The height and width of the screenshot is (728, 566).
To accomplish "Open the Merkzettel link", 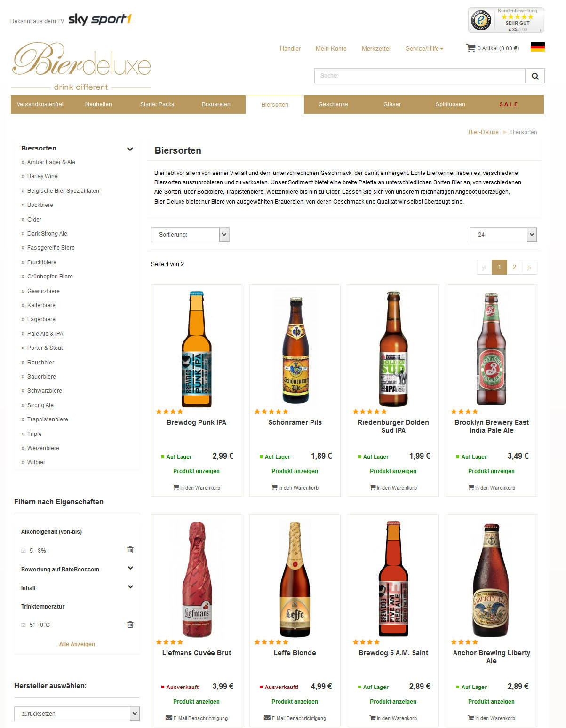I will 376,48.
